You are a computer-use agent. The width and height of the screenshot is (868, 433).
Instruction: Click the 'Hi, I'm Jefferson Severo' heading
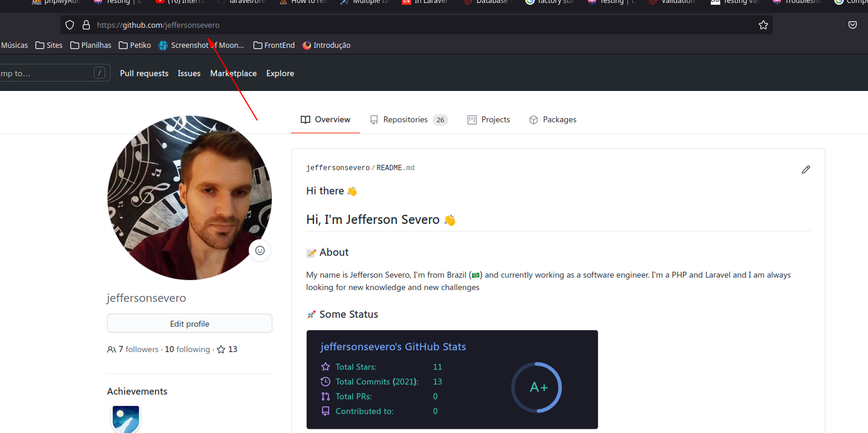click(381, 220)
